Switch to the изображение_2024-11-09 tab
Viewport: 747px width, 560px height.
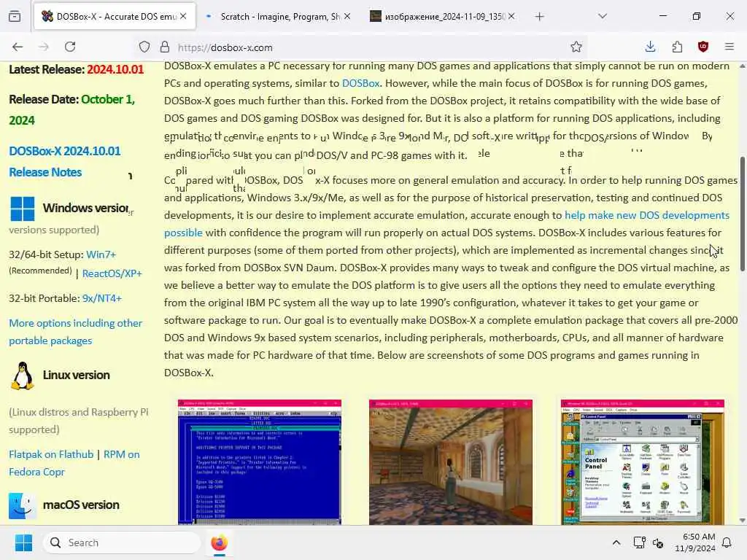tap(443, 17)
